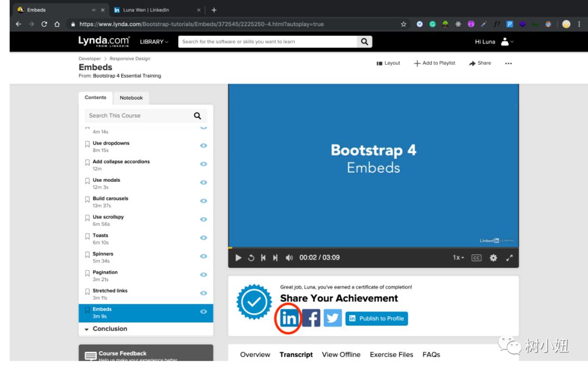The width and height of the screenshot is (588, 372).
Task: Open the user account menu
Action: (x=507, y=41)
